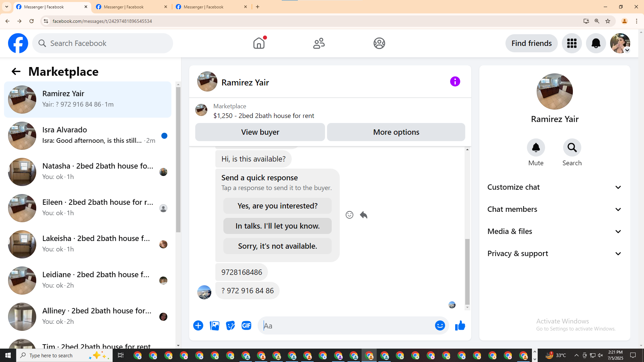Click the reply arrow beside the quick response

coord(364,215)
